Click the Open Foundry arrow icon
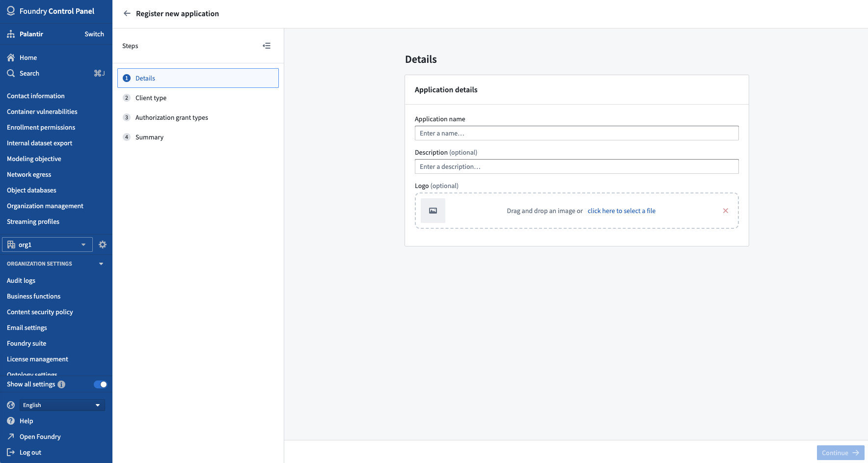The width and height of the screenshot is (868, 463). tap(11, 436)
